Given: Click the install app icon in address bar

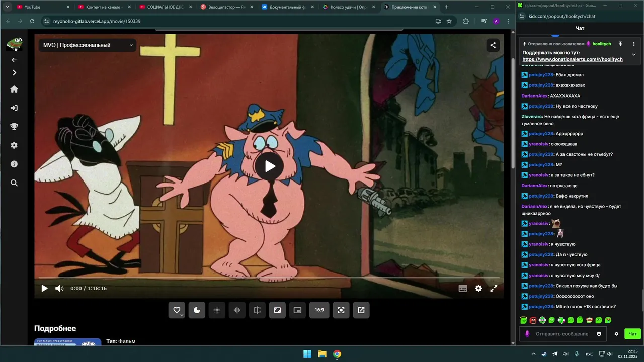Looking at the screenshot, I should coord(438,21).
